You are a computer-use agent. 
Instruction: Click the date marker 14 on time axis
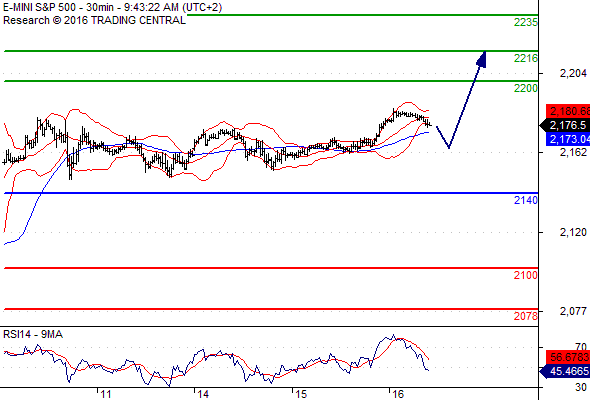tap(203, 394)
